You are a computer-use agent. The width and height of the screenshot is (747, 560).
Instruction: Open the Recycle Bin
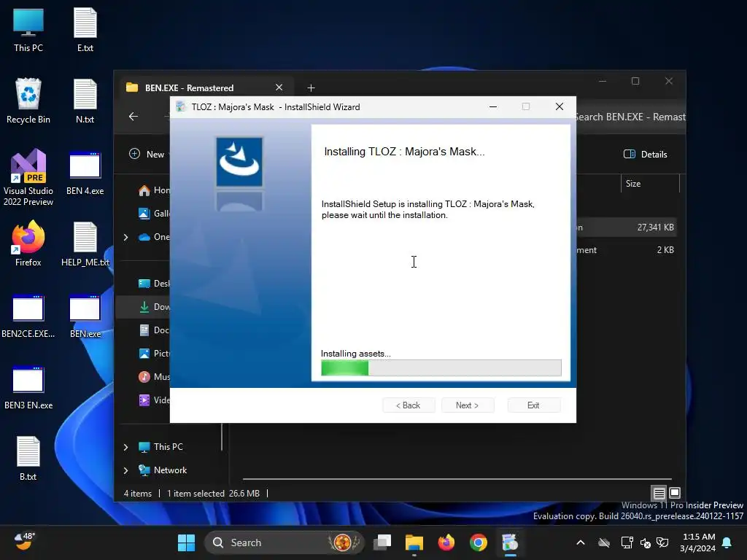coord(28,101)
